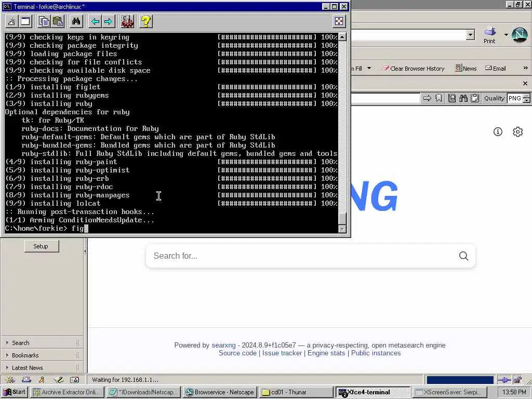The width and height of the screenshot is (532, 399).
Task: Toggle the online/offline plug icon
Action: [504, 380]
